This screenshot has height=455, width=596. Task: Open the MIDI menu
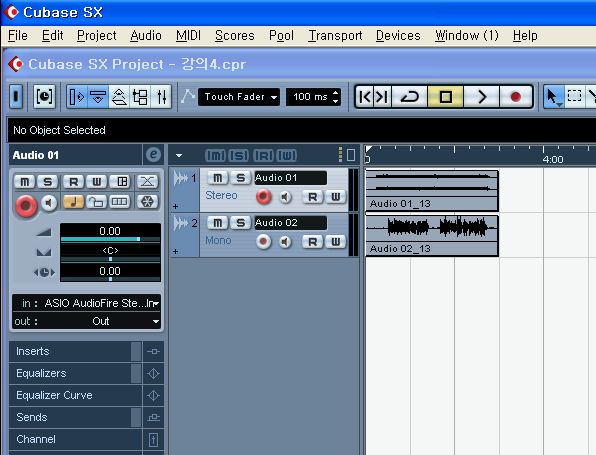(x=188, y=36)
